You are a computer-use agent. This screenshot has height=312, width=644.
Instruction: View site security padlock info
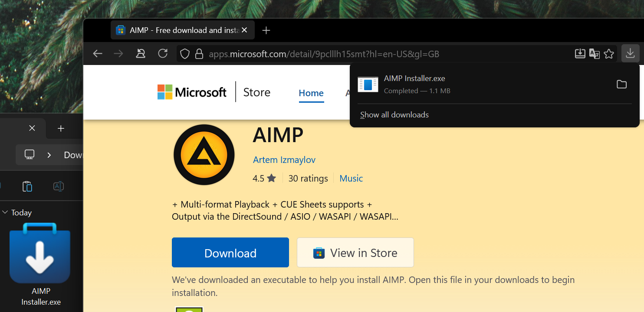point(199,54)
